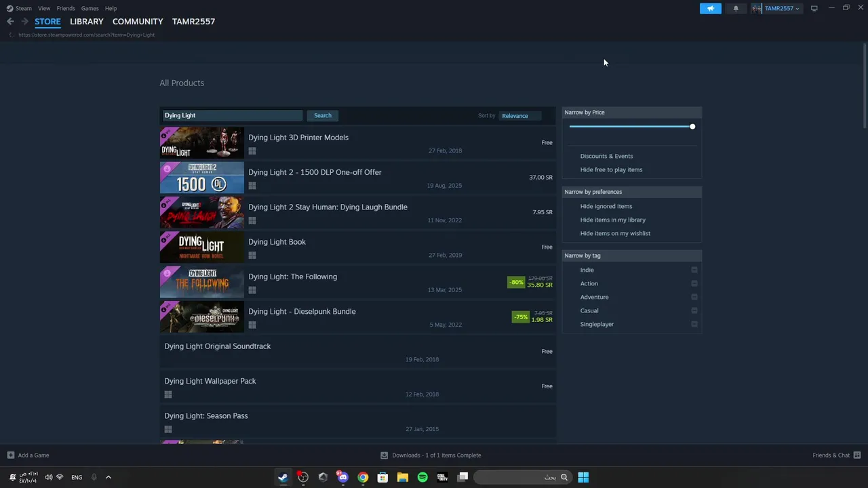Click Dying Light 2 1500 DLP thumbnail
Viewport: 868px width, 488px height.
(202, 178)
